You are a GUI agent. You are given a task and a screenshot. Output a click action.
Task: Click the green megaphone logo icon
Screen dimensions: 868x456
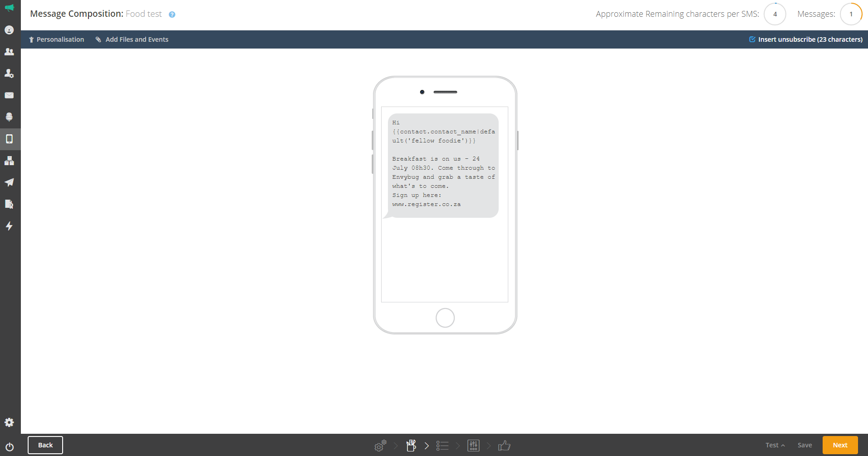tap(10, 8)
